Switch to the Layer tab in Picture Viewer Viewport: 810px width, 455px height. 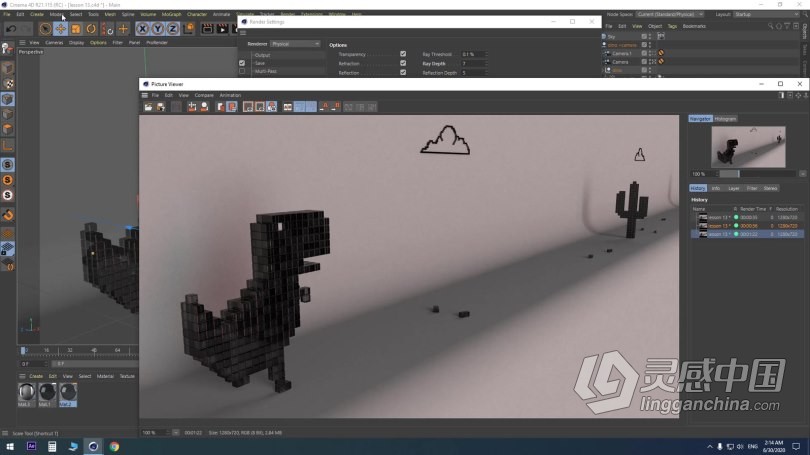click(x=734, y=189)
